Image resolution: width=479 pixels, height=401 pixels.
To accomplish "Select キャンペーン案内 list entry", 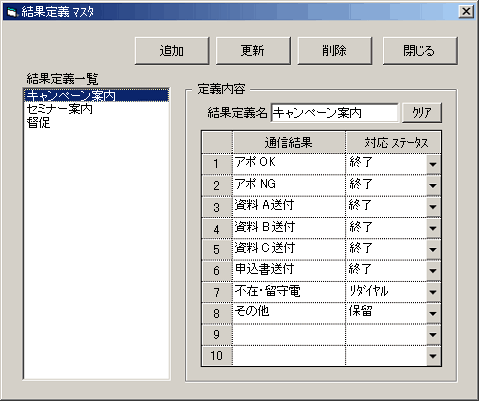I will 96,96.
